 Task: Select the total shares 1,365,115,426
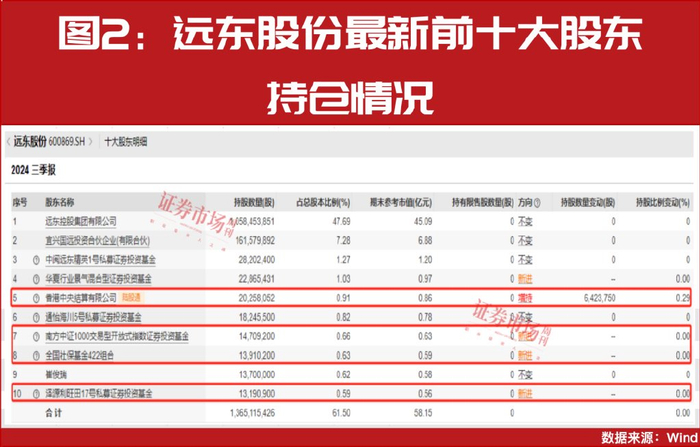[253, 413]
